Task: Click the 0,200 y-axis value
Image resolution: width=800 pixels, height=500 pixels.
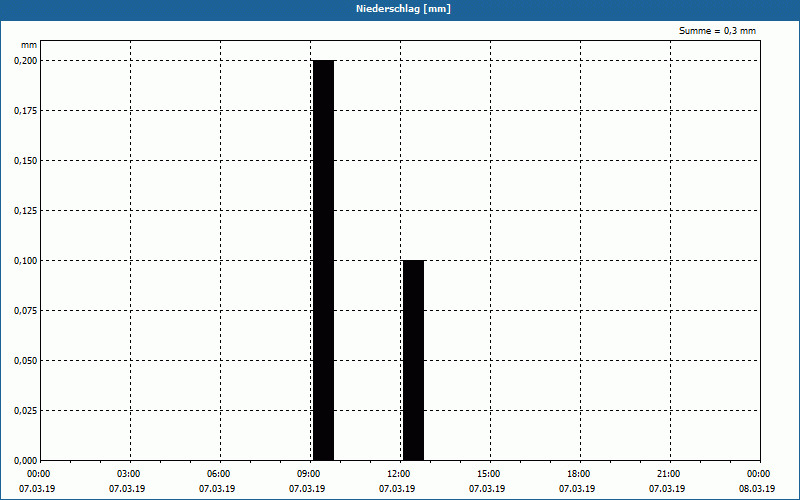Action: [26, 61]
